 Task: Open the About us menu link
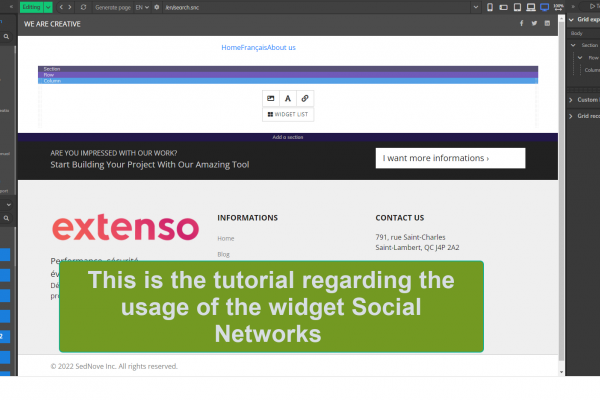click(281, 47)
